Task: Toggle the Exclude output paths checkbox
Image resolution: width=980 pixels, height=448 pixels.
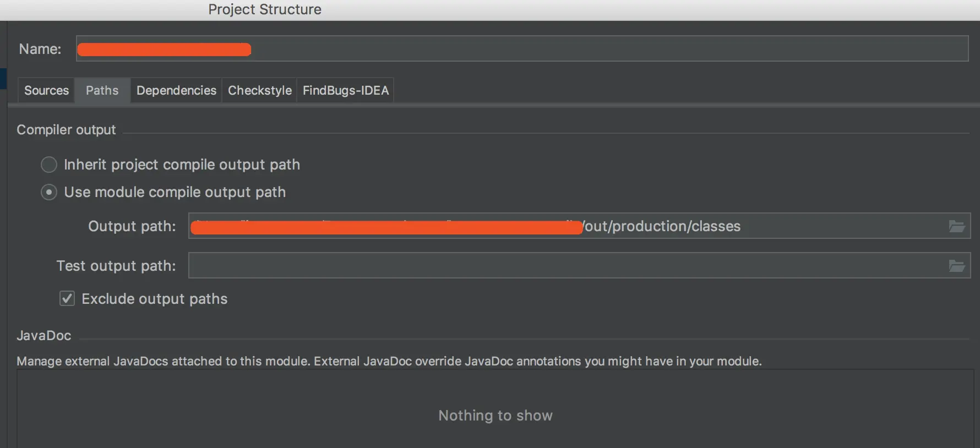Action: coord(67,299)
